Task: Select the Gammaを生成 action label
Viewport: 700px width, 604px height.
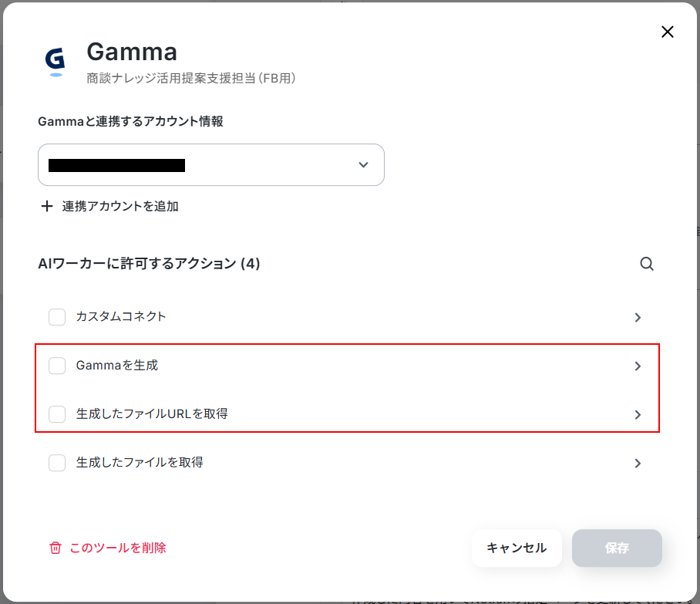Action: click(x=117, y=366)
